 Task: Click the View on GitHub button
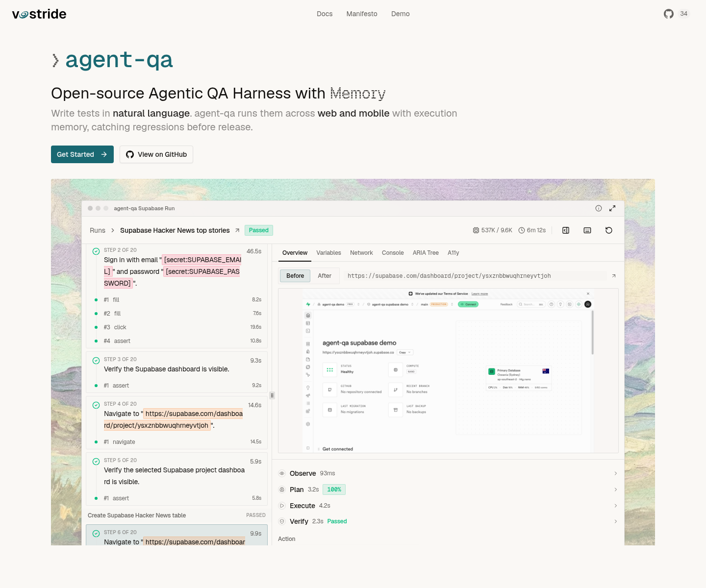coord(156,154)
